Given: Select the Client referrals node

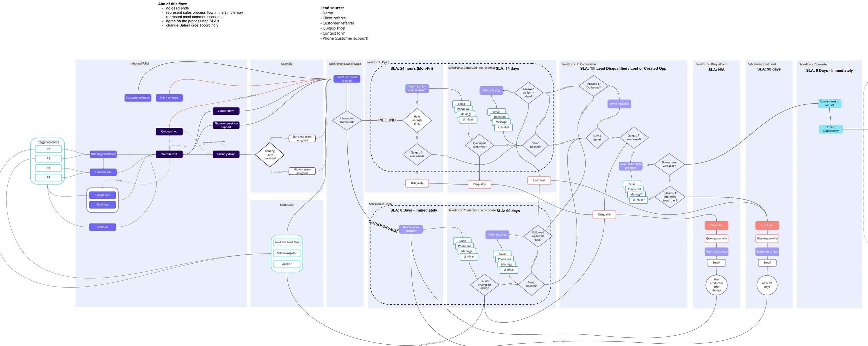Looking at the screenshot, I should click(169, 98).
